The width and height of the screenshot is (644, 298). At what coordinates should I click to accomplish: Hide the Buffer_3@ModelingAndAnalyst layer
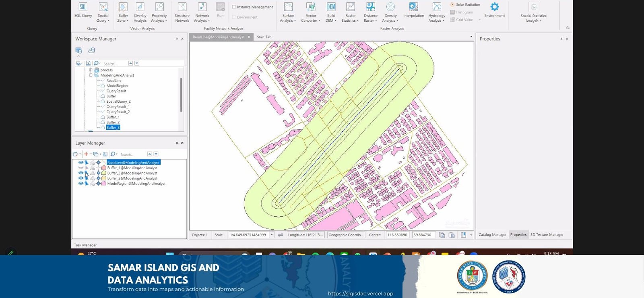(80, 173)
